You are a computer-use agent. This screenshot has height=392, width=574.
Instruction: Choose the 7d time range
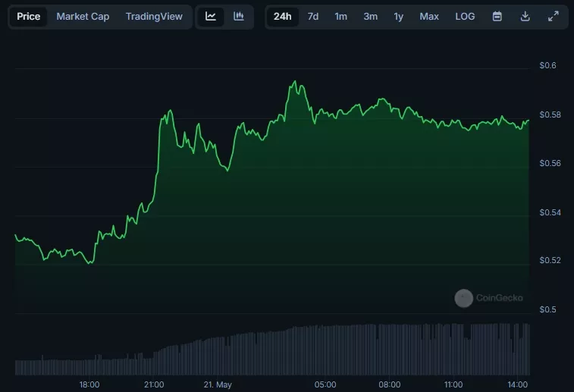click(x=313, y=17)
